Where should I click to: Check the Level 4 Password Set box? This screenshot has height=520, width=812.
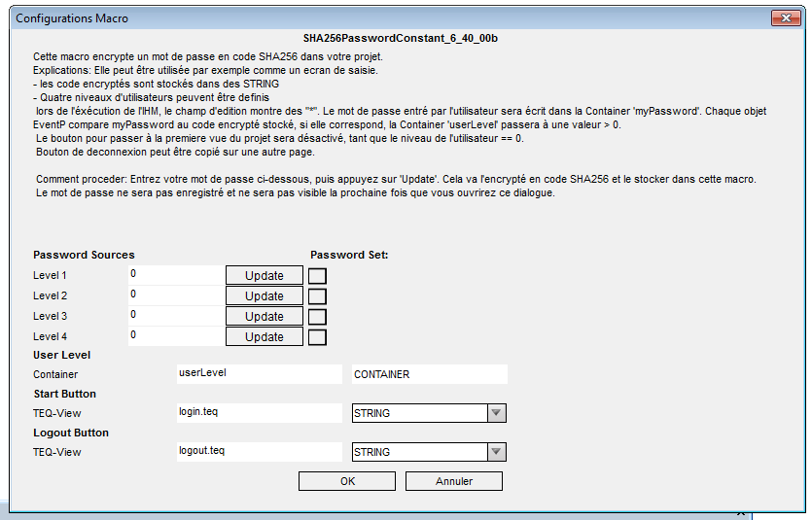317,337
